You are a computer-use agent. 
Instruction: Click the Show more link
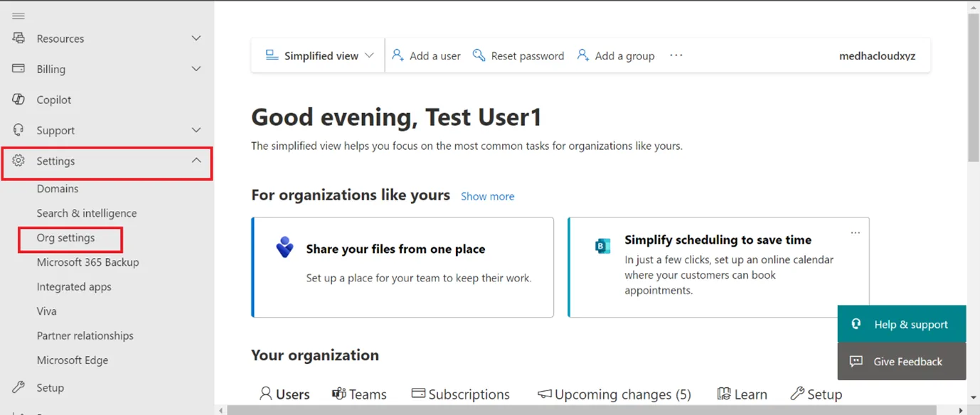pos(487,196)
